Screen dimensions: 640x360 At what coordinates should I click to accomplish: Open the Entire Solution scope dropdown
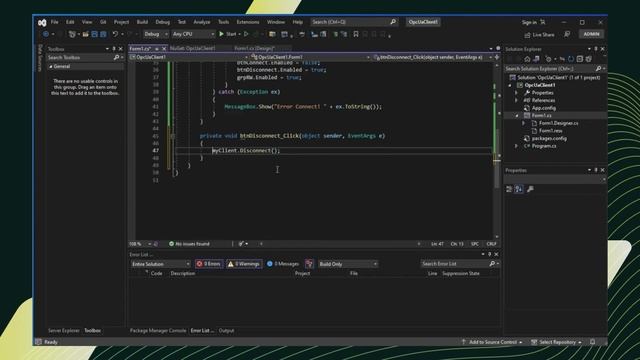pyautogui.click(x=160, y=264)
